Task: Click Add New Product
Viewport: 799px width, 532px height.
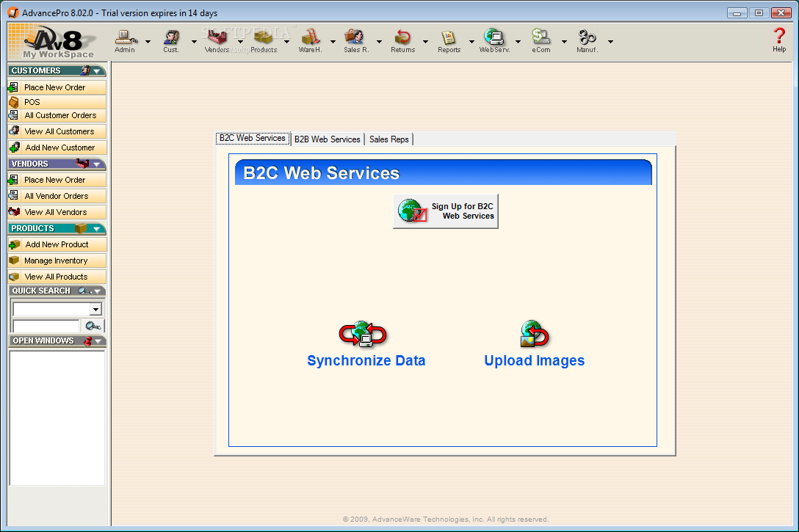Action: (x=57, y=244)
